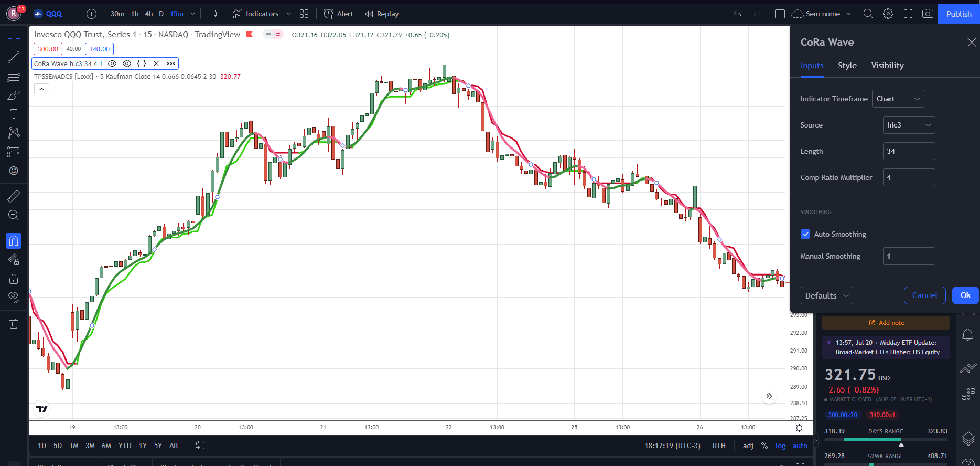This screenshot has width=980, height=466.
Task: Open the emoji icons tool
Action: tap(14, 171)
